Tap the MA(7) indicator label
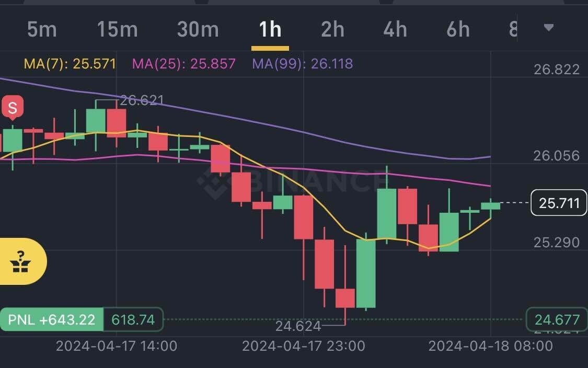 coord(70,64)
